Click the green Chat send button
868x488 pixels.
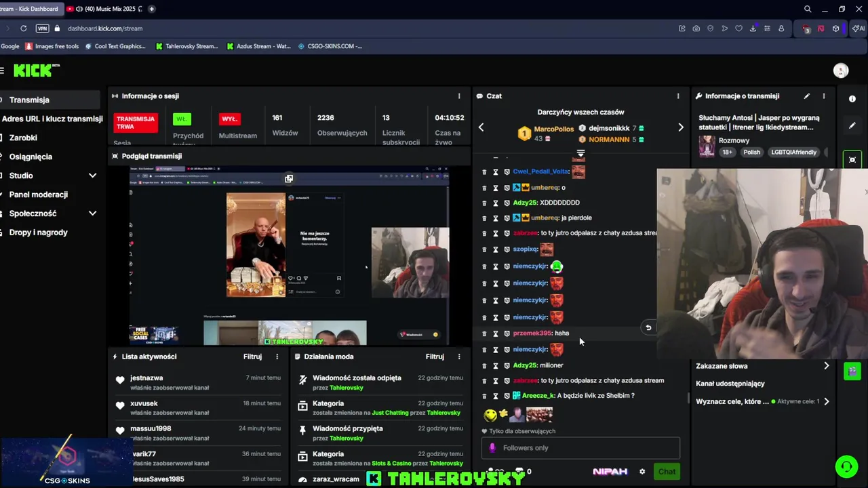pos(667,472)
